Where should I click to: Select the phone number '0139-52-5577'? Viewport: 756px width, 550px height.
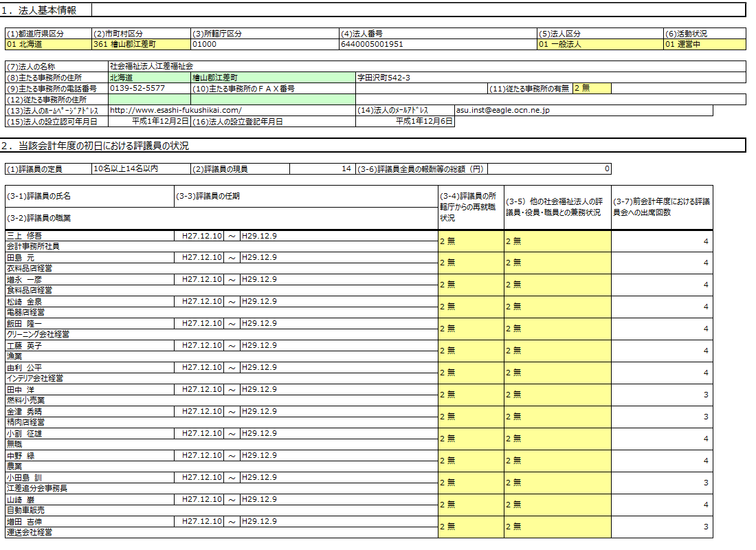point(149,88)
